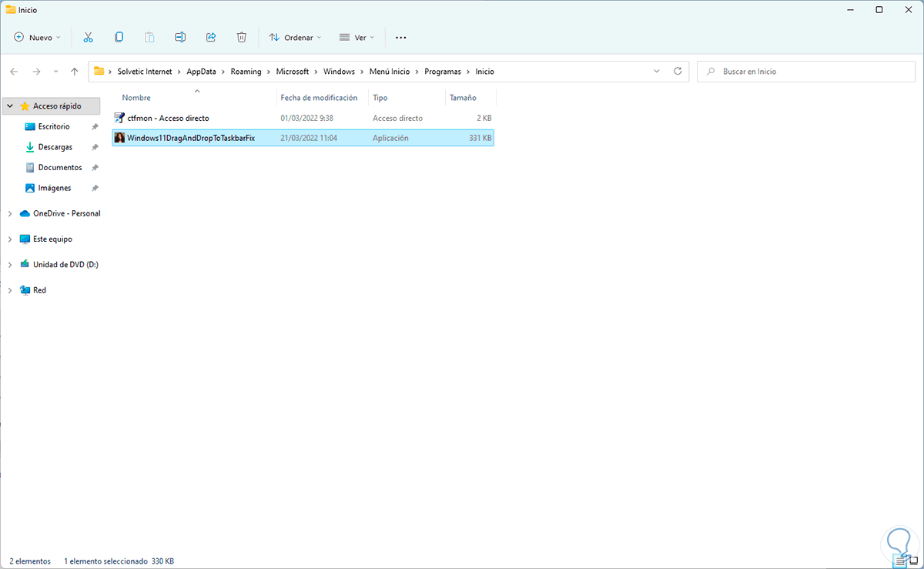This screenshot has width=924, height=569.
Task: Click the pin icon beside Documentos
Action: point(95,167)
